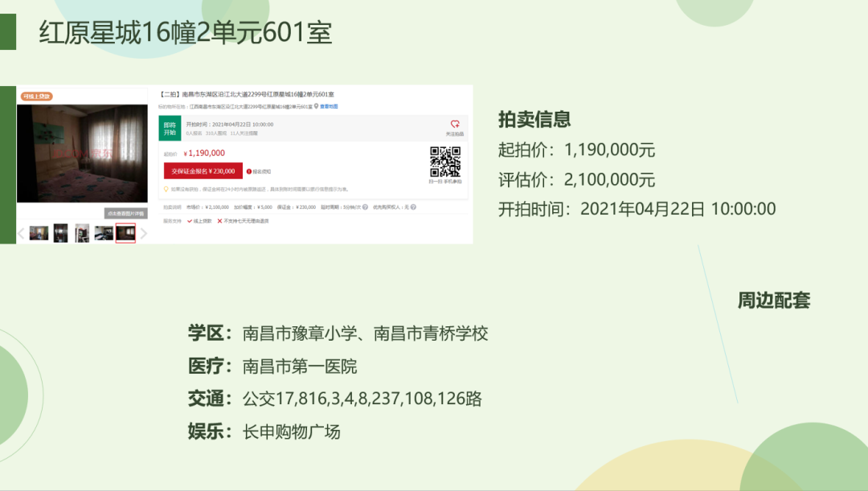Show next thumbnails with the right arrow
Screen dimensions: 868x491
144,234
